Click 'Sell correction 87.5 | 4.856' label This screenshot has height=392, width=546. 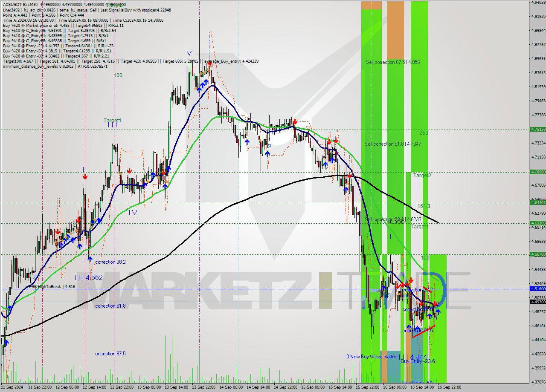click(x=393, y=62)
